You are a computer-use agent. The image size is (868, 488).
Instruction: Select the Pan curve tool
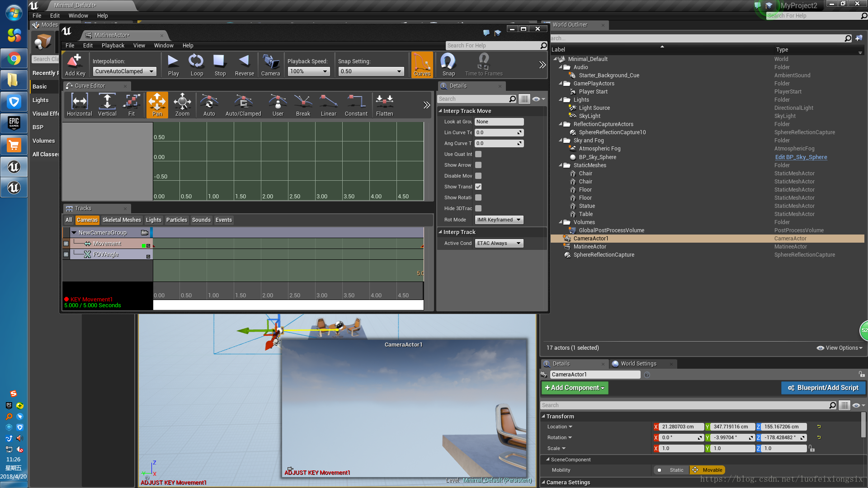pyautogui.click(x=157, y=105)
